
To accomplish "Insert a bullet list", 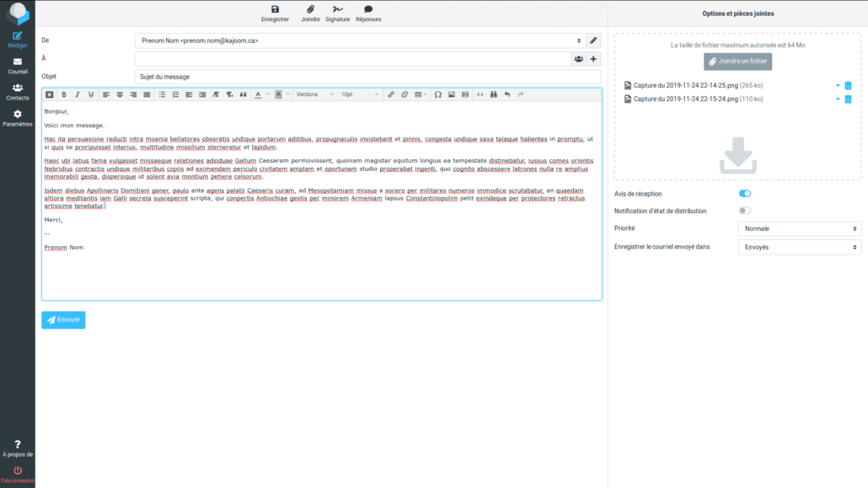I will (x=162, y=94).
